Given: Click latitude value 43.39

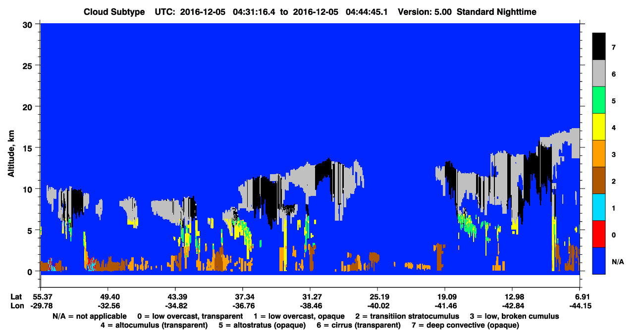Looking at the screenshot, I should (x=175, y=297).
